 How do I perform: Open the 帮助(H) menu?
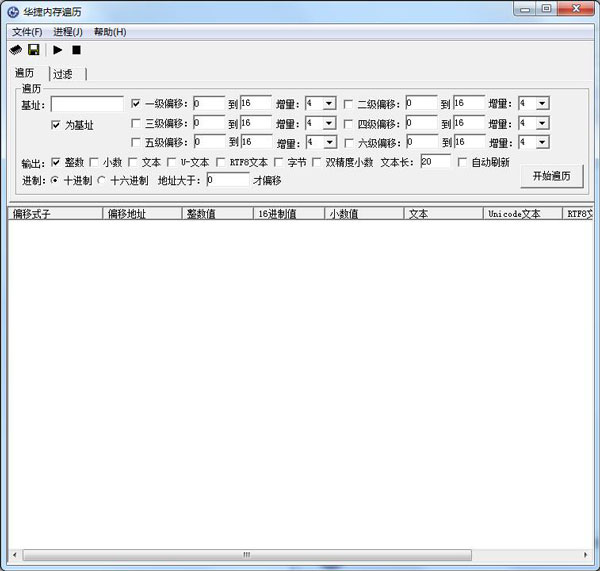coord(110,32)
